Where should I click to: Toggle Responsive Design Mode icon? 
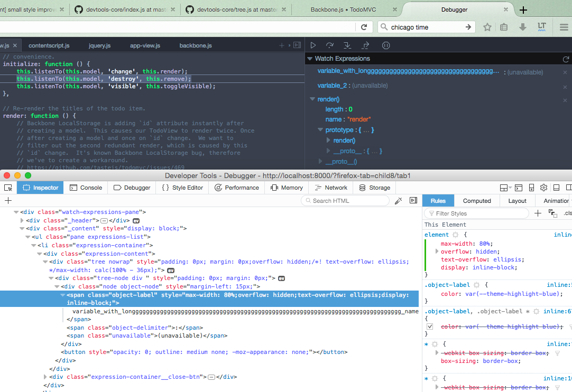531,188
